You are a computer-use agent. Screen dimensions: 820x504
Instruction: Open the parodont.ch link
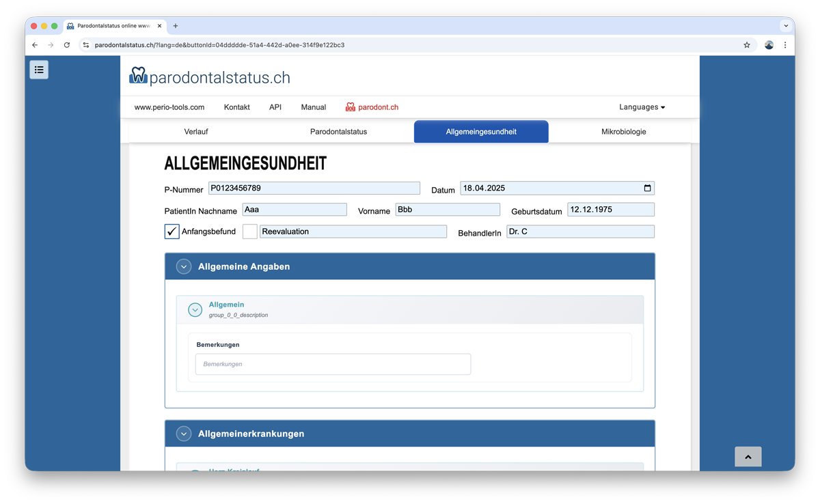click(372, 107)
